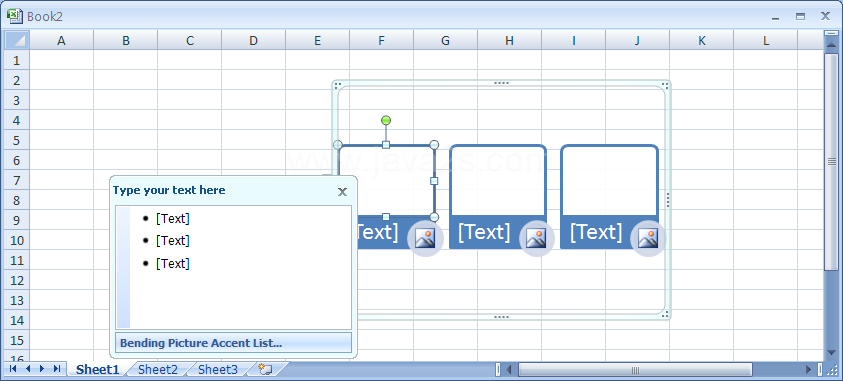Select row 3 header

point(16,100)
